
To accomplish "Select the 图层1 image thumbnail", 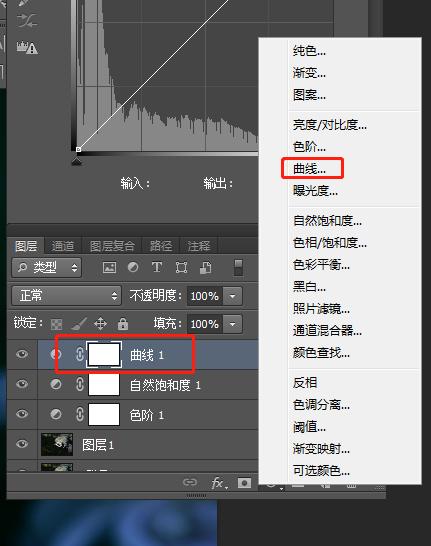I will [57, 444].
